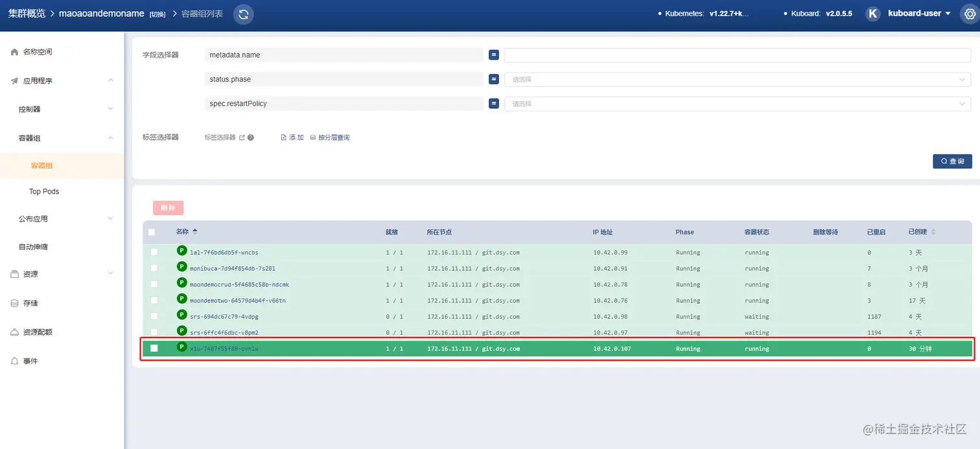Go to 集群概览 breadcrumb
Screen dimensions: 980x449
click(x=27, y=14)
